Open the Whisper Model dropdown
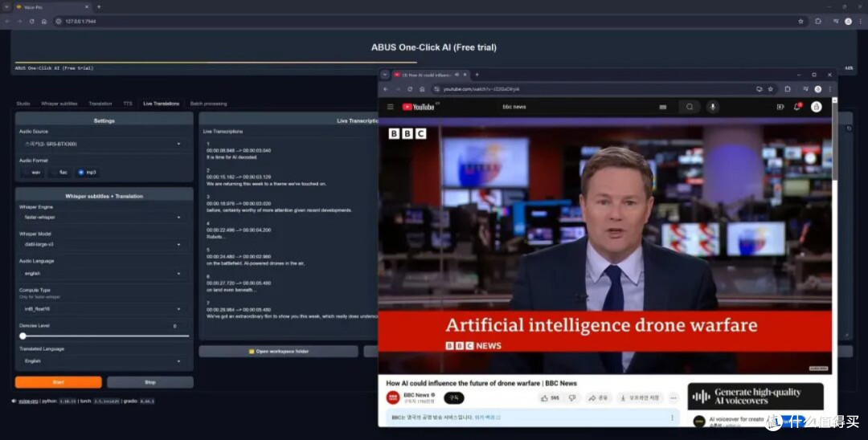Viewport: 868px width, 440px height. [104, 244]
